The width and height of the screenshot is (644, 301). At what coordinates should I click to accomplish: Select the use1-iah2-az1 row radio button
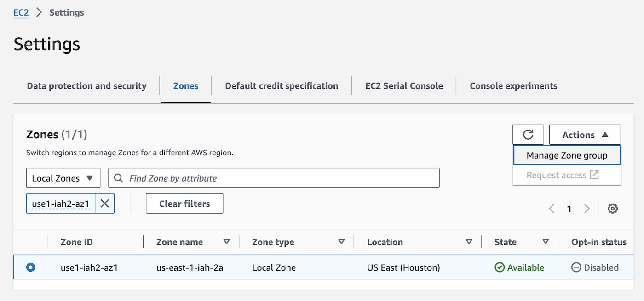31,267
